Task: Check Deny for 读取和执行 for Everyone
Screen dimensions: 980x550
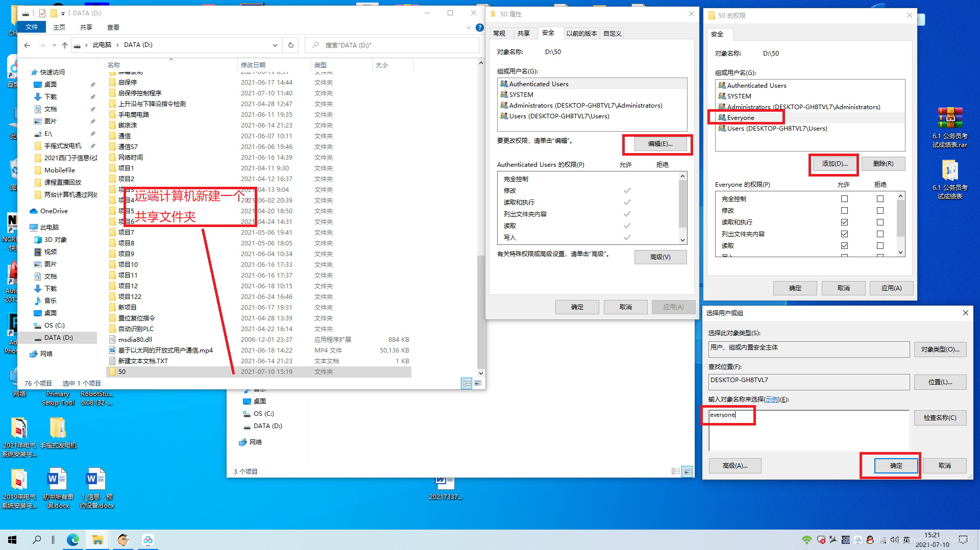Action: 880,222
